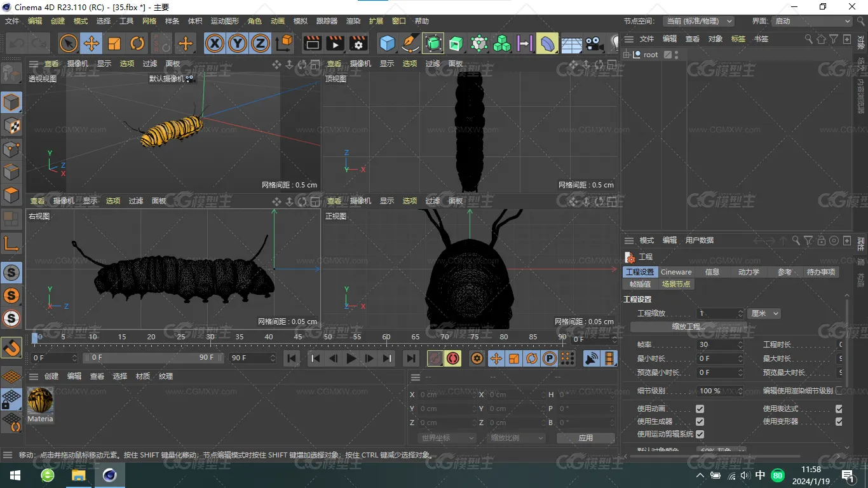Viewport: 868px width, 488px height.
Task: Open Cinema 4D taskbar icon
Action: click(110, 475)
